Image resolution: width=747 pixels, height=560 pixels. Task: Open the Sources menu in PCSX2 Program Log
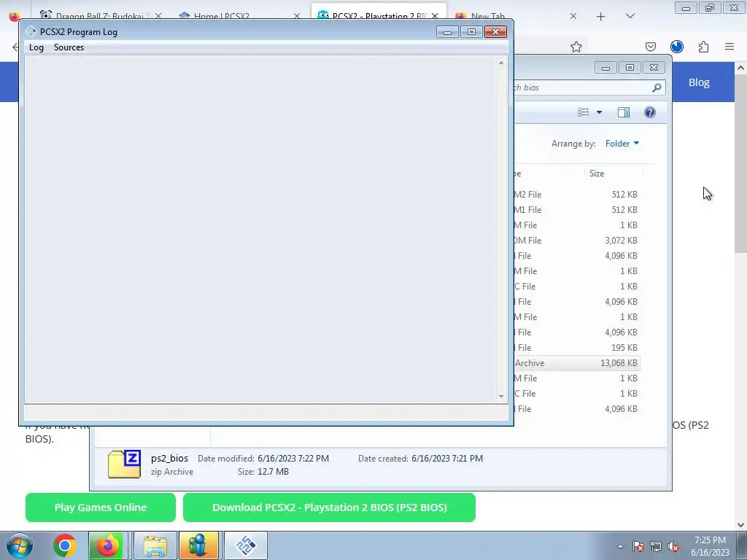pos(69,47)
